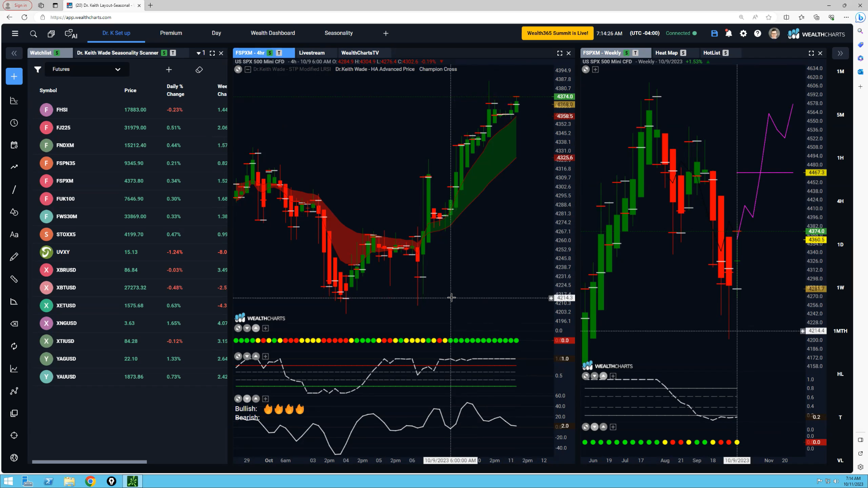Open the AI assistant icon
Viewport: 868px width, 488px height.
(71, 34)
